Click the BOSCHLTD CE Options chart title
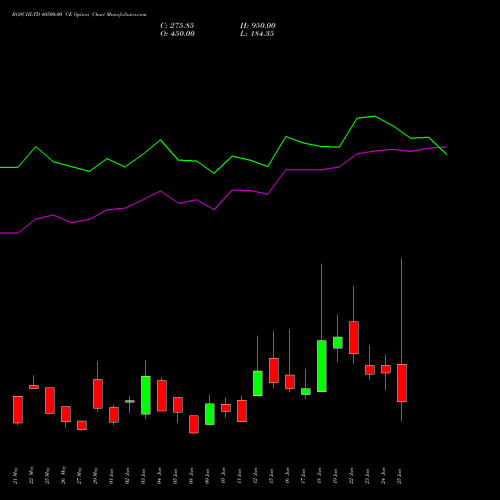The image size is (500, 500). coord(79,15)
